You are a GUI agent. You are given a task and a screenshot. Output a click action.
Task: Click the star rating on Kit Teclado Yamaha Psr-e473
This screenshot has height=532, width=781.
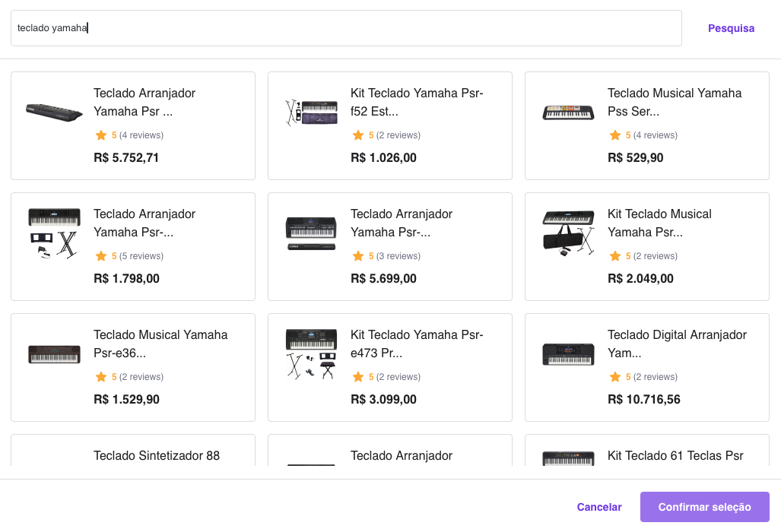pos(357,376)
